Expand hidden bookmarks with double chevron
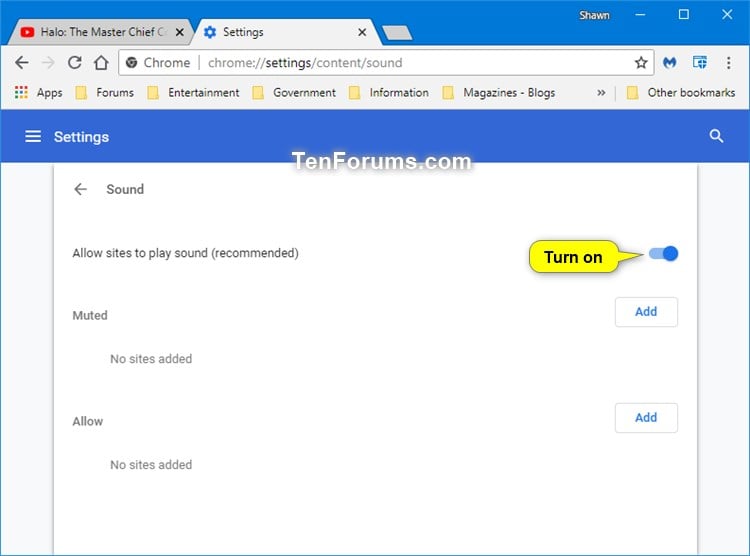Viewport: 750px width, 556px height. click(601, 92)
